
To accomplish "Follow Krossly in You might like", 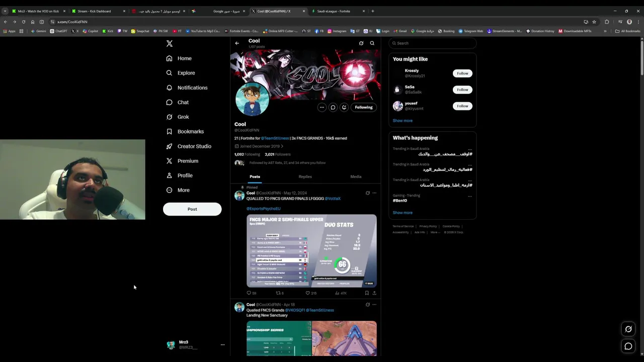I will tap(462, 73).
